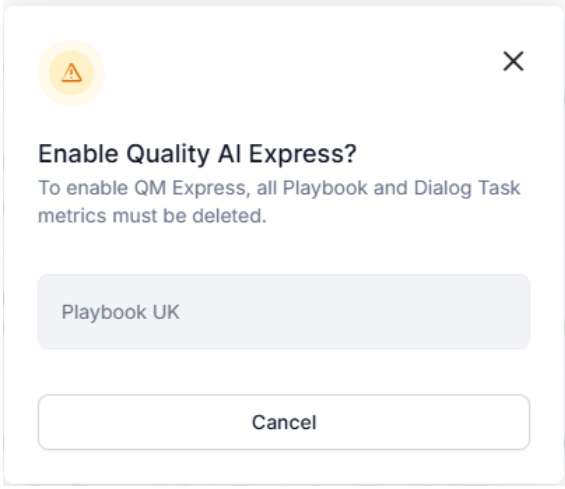Click 'metrics must be deleted.' text
Image resolution: width=565 pixels, height=489 pixels.
(x=152, y=216)
